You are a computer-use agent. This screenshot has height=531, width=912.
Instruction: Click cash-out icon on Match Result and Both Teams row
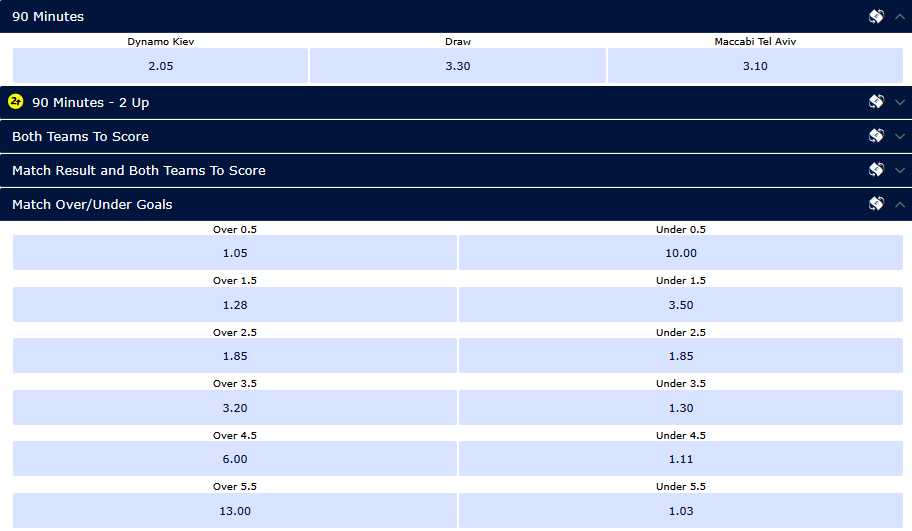[x=876, y=170]
